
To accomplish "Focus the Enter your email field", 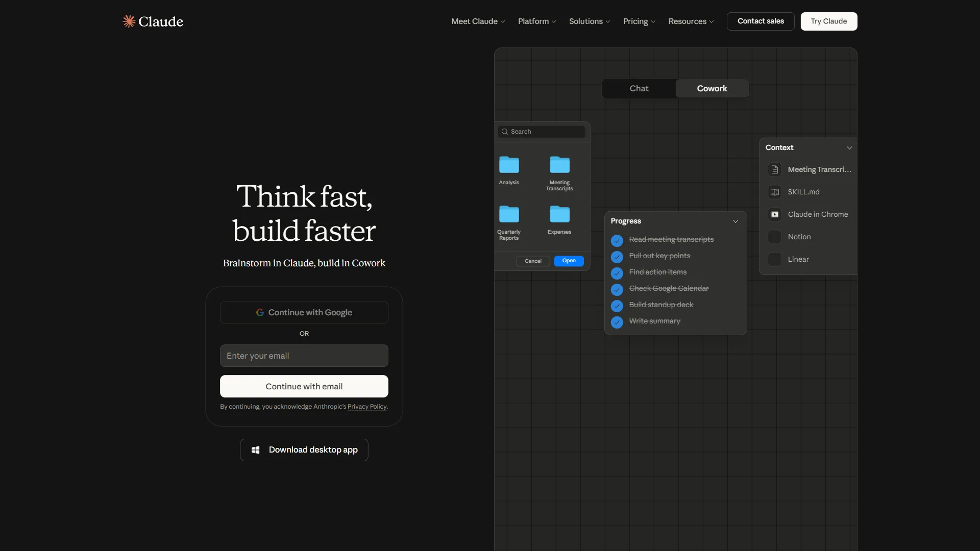I will 304,356.
